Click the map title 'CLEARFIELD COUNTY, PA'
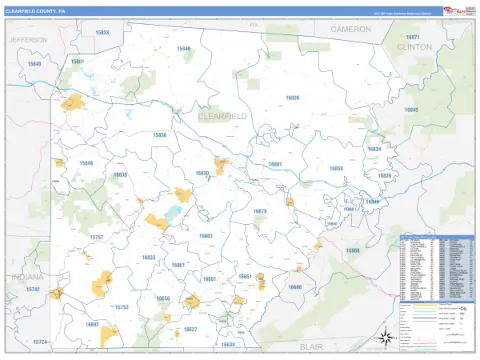Image resolution: width=480 pixels, height=360 pixels. [35, 11]
